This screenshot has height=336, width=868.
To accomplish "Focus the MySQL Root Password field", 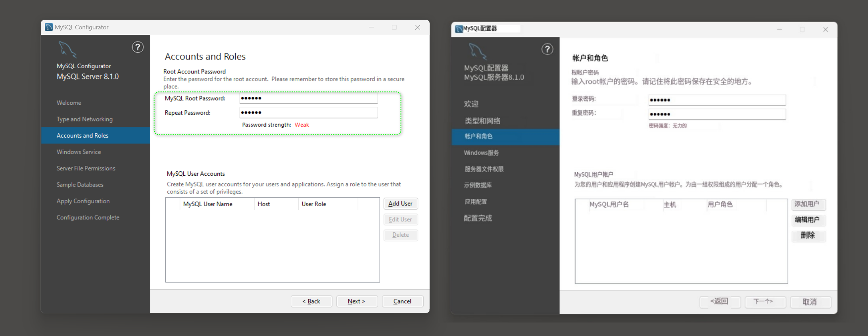I will 309,98.
